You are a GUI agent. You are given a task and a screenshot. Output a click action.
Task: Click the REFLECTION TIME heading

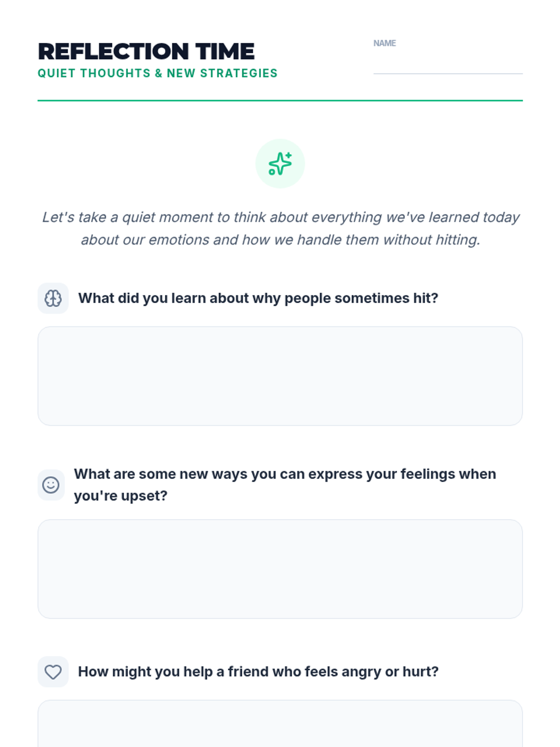point(146,51)
